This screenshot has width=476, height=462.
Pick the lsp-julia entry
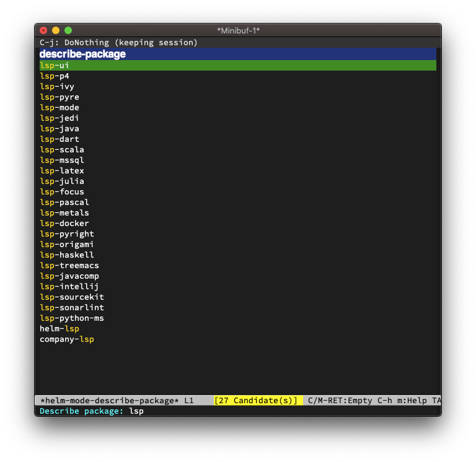coord(62,181)
